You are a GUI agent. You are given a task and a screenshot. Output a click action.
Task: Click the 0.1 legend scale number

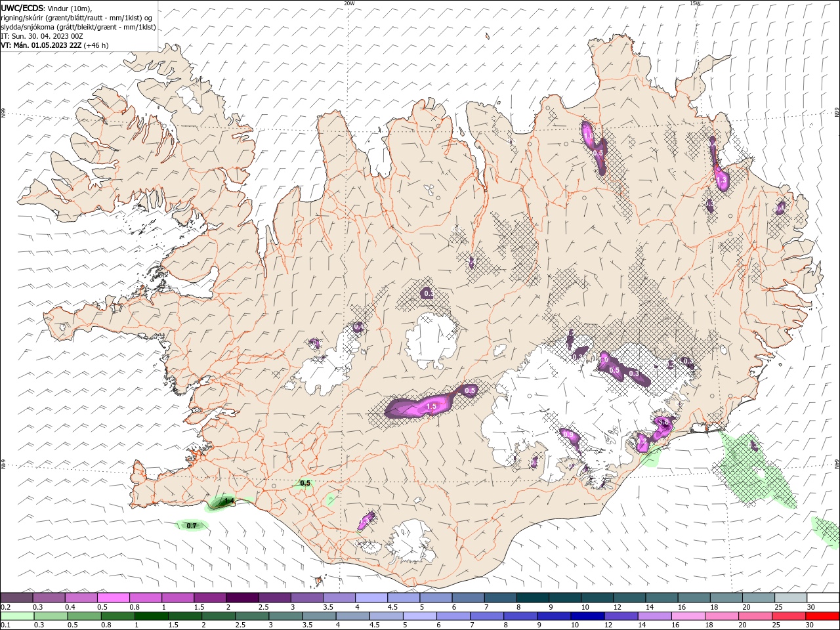(x=6, y=625)
